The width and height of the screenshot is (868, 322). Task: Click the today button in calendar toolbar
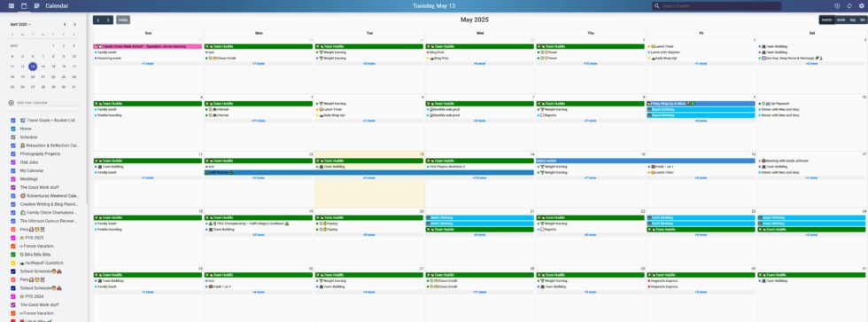[123, 20]
